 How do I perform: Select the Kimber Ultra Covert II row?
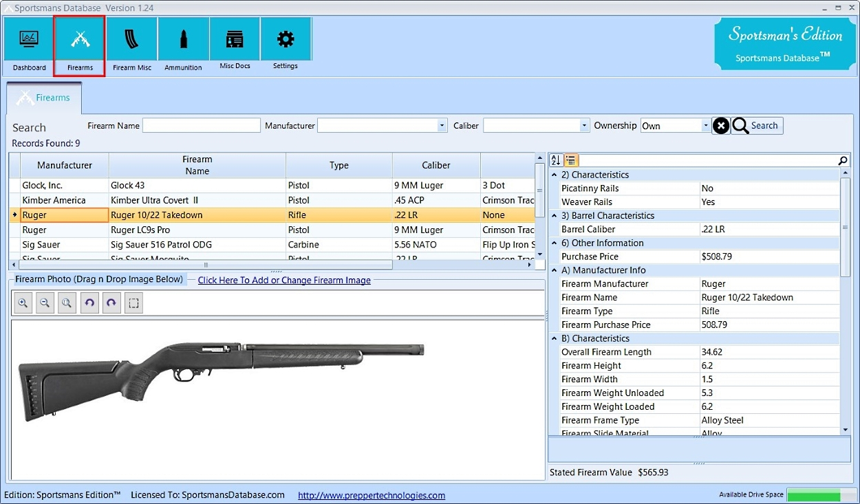coord(272,200)
